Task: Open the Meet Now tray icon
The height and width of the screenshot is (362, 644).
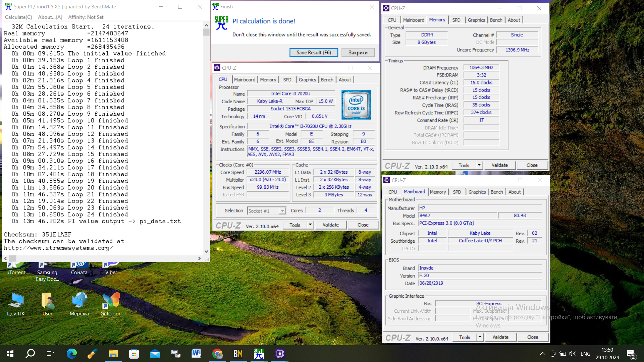Action: pyautogui.click(x=553, y=354)
